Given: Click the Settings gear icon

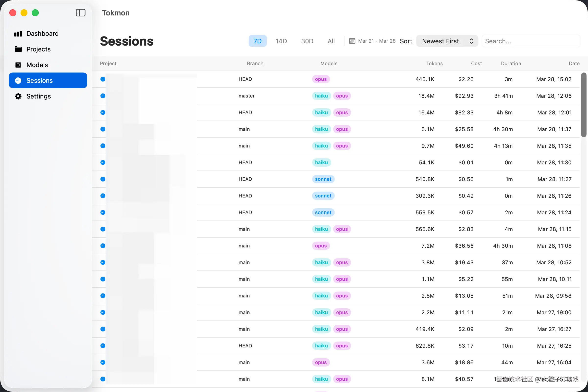Looking at the screenshot, I should (18, 96).
